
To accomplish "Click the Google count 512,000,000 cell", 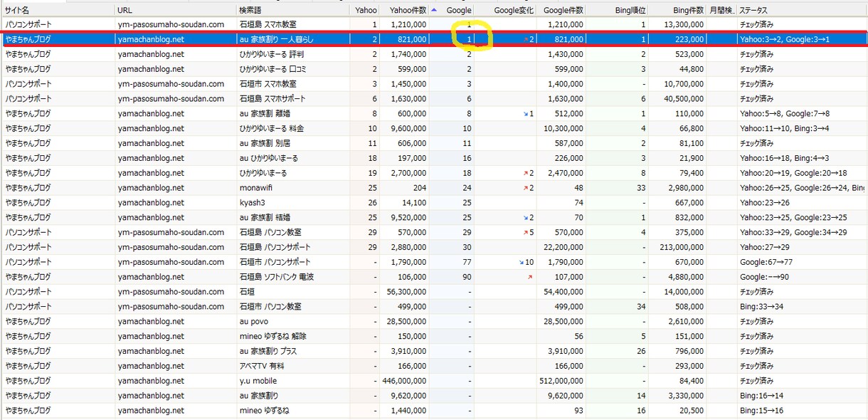I will coord(561,381).
